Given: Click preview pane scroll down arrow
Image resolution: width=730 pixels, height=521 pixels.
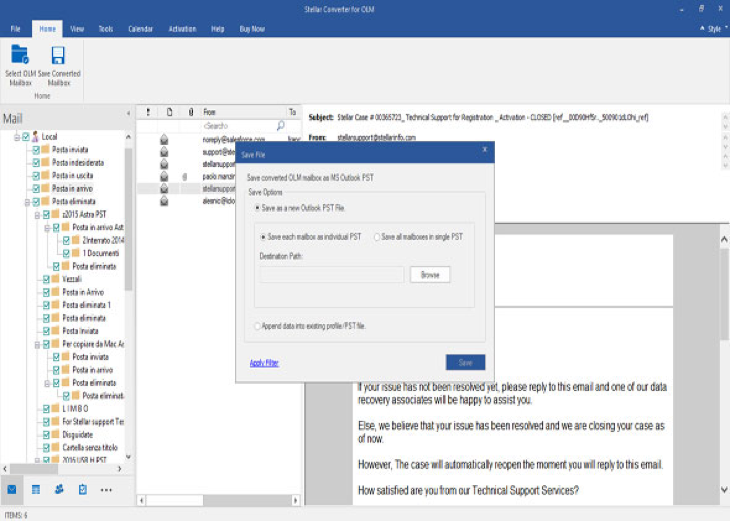Looking at the screenshot, I should 724,489.
